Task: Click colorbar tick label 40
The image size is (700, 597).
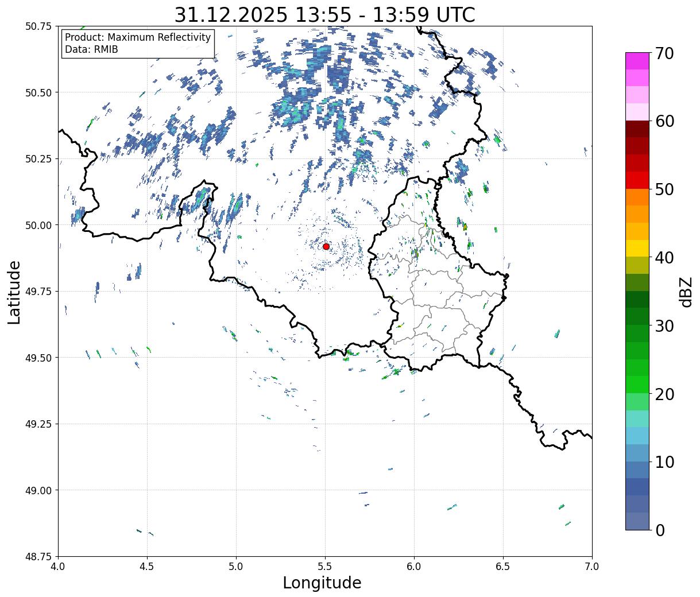Action: 664,258
